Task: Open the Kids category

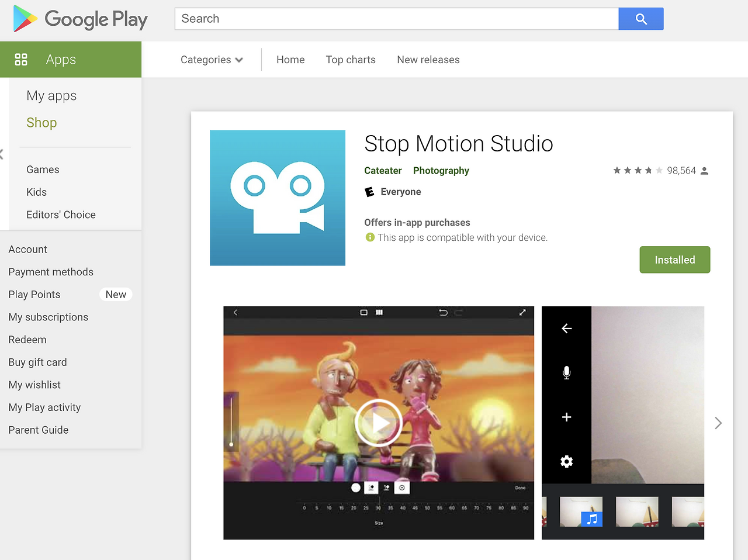Action: (x=36, y=192)
